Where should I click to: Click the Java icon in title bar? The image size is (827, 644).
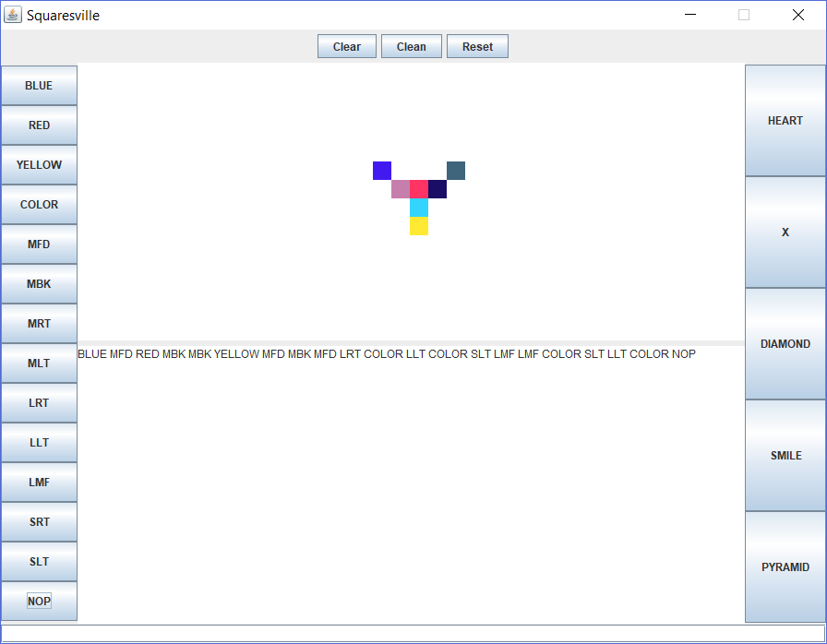click(13, 15)
